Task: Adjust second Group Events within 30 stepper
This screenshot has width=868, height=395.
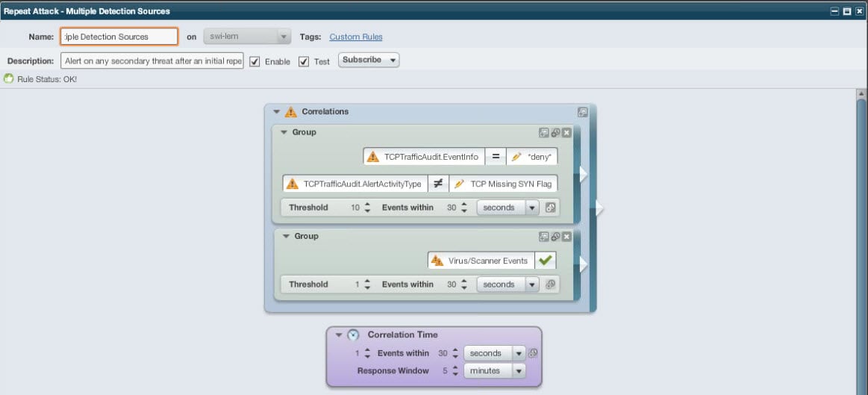Action: 464,284
